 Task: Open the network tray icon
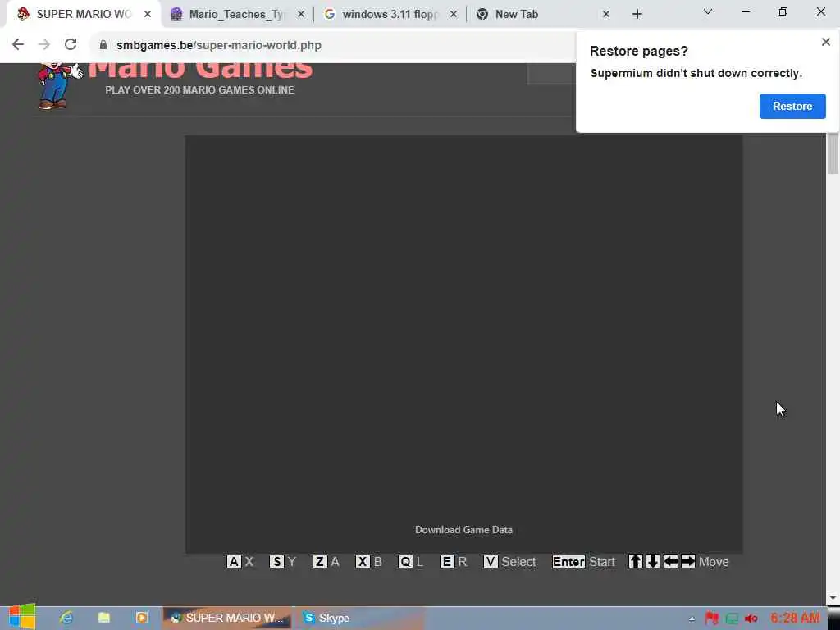click(732, 619)
